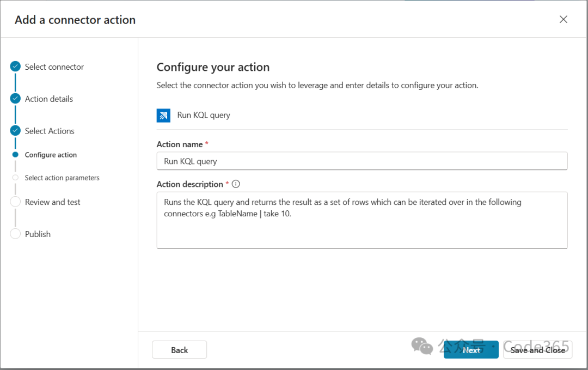This screenshot has height=370, width=588.
Task: Click the Select connector completed checkmark icon
Action: pyautogui.click(x=15, y=66)
